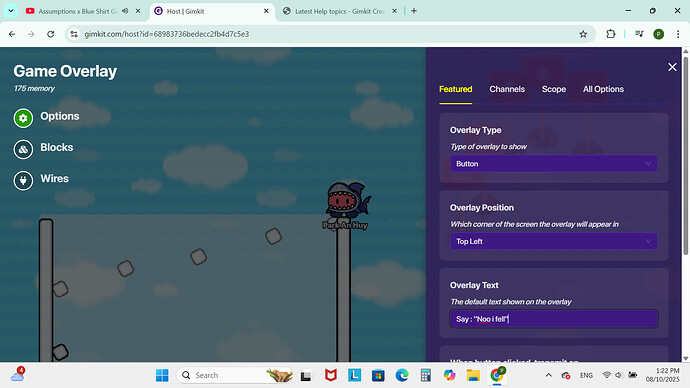Screen dimensions: 690x388
Task: Click the Chrome taskbar icon
Action: pos(497,375)
